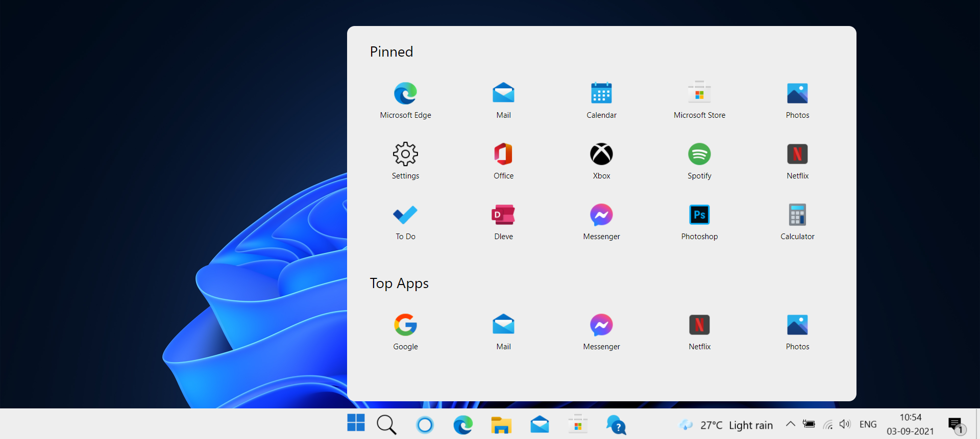This screenshot has width=980, height=439.
Task: Open the Xbox app
Action: click(601, 161)
